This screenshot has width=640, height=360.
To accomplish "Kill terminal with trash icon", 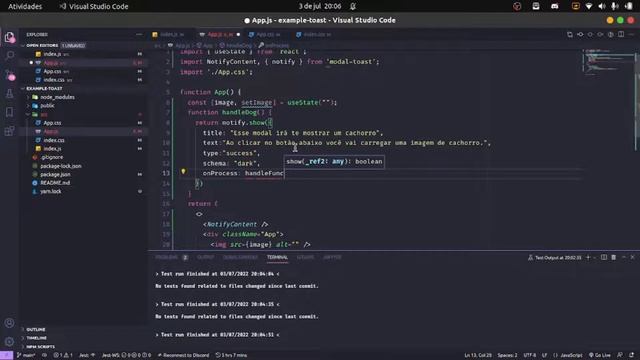I will (613, 258).
